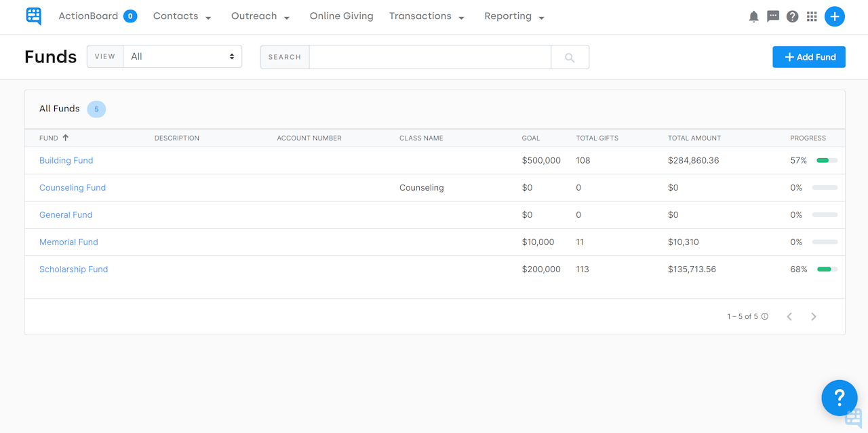
Task: Go to previous page of funds
Action: [789, 317]
